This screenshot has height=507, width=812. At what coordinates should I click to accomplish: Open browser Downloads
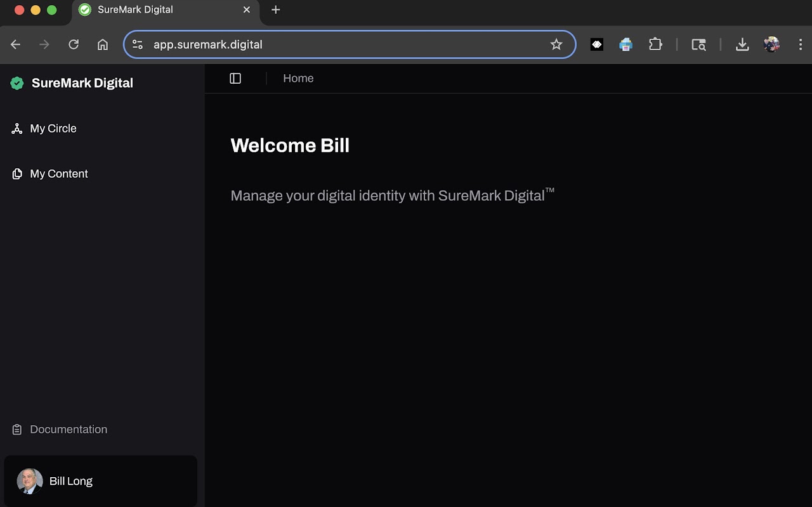[742, 44]
